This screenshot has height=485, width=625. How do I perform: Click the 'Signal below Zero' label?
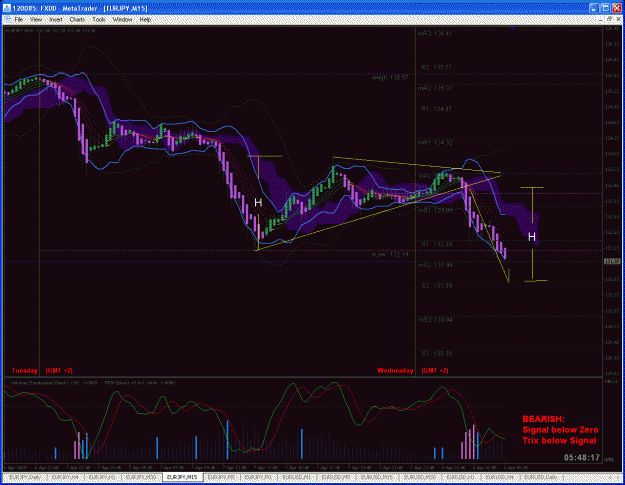[560, 430]
